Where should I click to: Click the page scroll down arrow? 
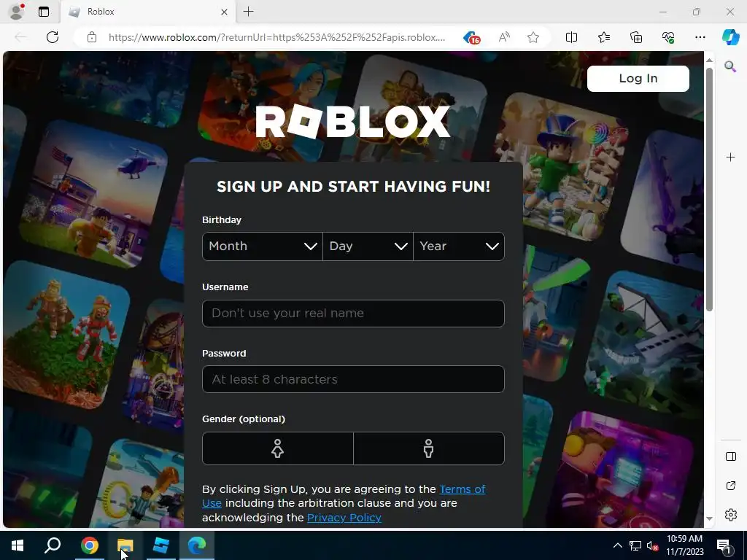click(x=709, y=519)
